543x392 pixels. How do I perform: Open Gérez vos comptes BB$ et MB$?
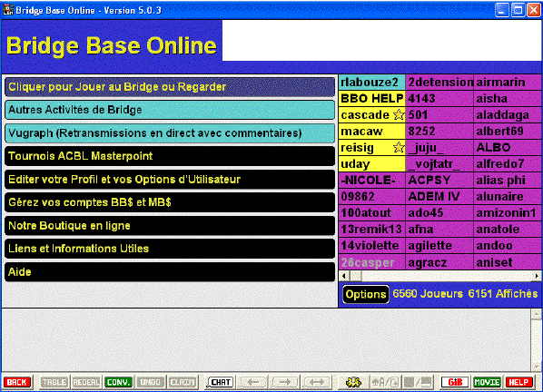click(x=170, y=202)
